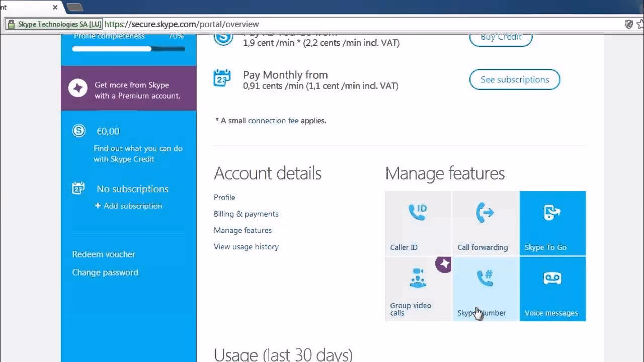Click the Profile completeness progress bar

128,49
